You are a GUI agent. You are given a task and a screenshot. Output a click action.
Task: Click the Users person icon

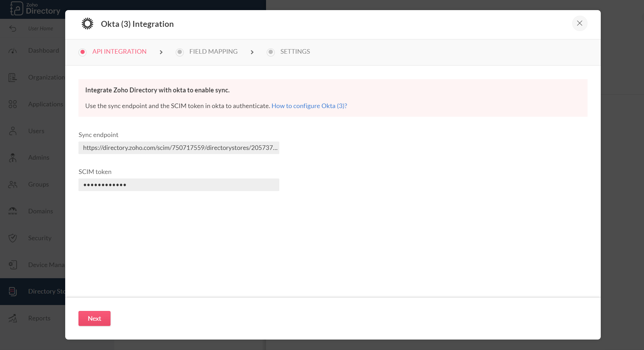click(x=13, y=131)
